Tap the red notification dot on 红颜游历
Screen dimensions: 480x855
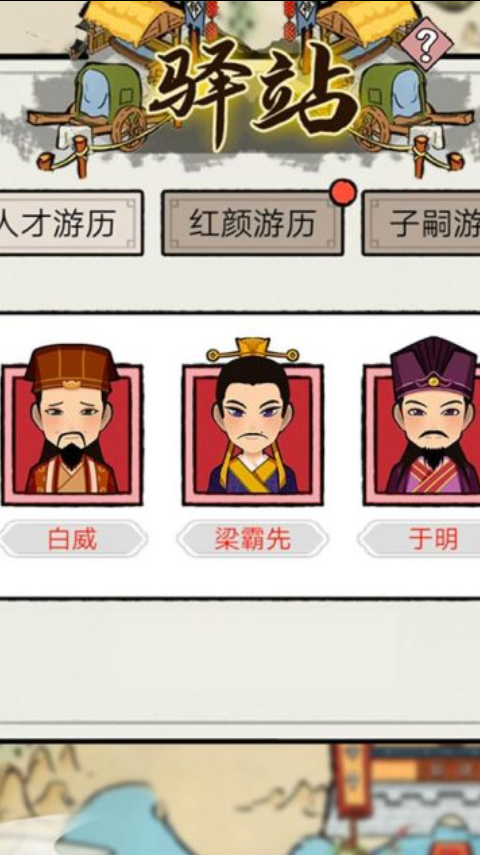click(344, 194)
